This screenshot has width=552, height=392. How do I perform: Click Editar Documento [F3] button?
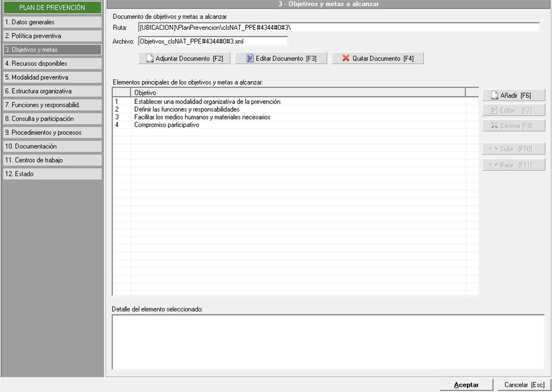[x=281, y=59]
